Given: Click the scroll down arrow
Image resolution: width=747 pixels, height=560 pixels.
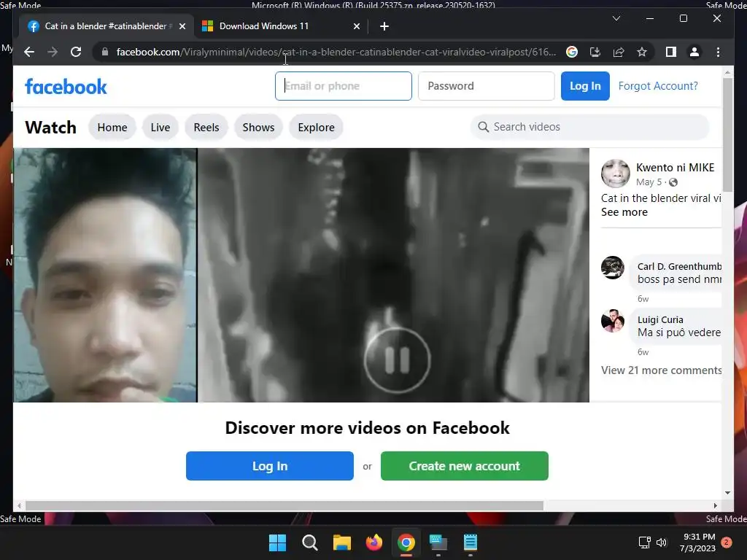Looking at the screenshot, I should [727, 493].
